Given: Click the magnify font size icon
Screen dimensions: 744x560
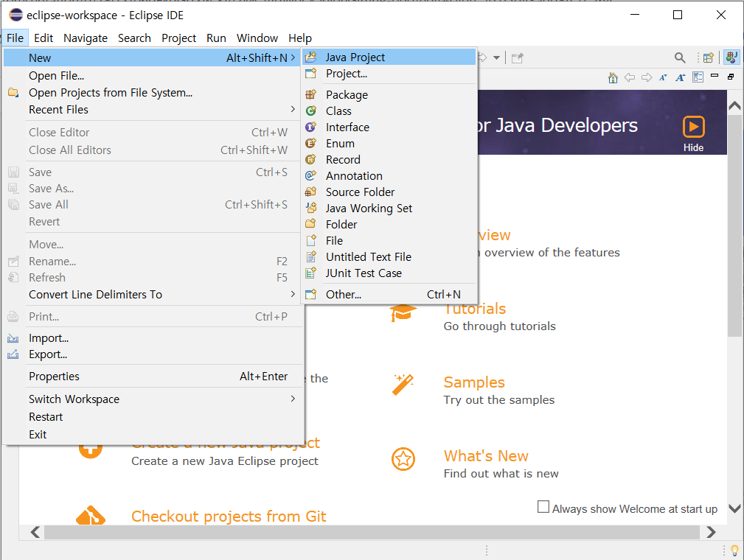Looking at the screenshot, I should point(681,77).
